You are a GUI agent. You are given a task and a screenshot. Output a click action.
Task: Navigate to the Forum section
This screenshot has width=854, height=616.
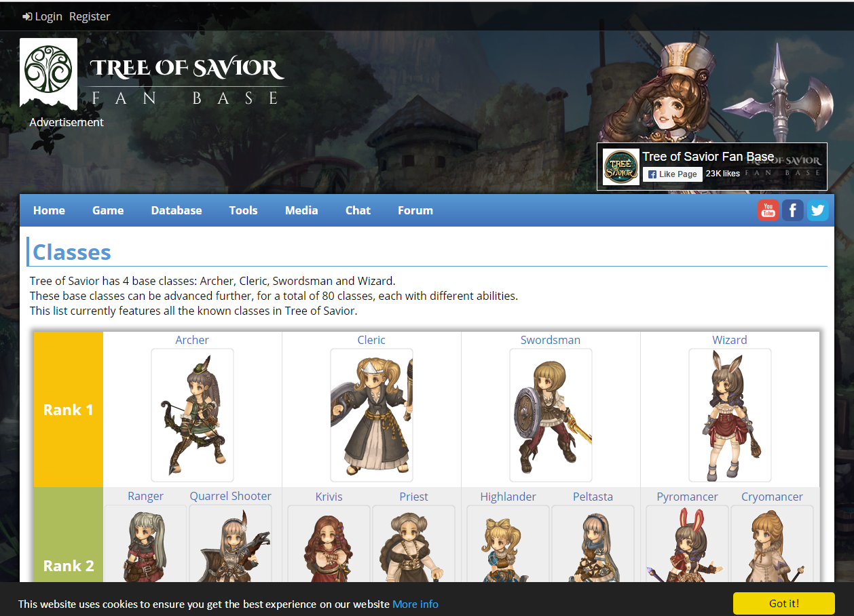(x=415, y=210)
